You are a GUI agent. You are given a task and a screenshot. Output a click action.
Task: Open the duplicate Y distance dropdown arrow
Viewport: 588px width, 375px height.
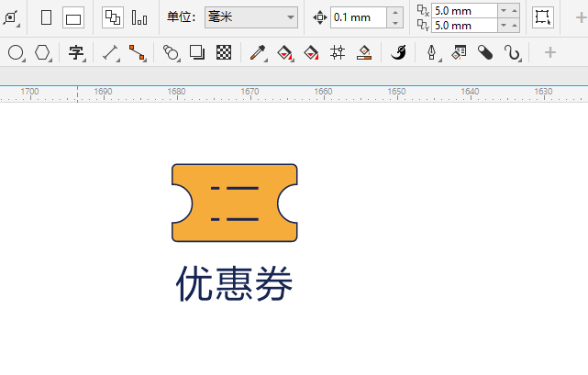504,26
